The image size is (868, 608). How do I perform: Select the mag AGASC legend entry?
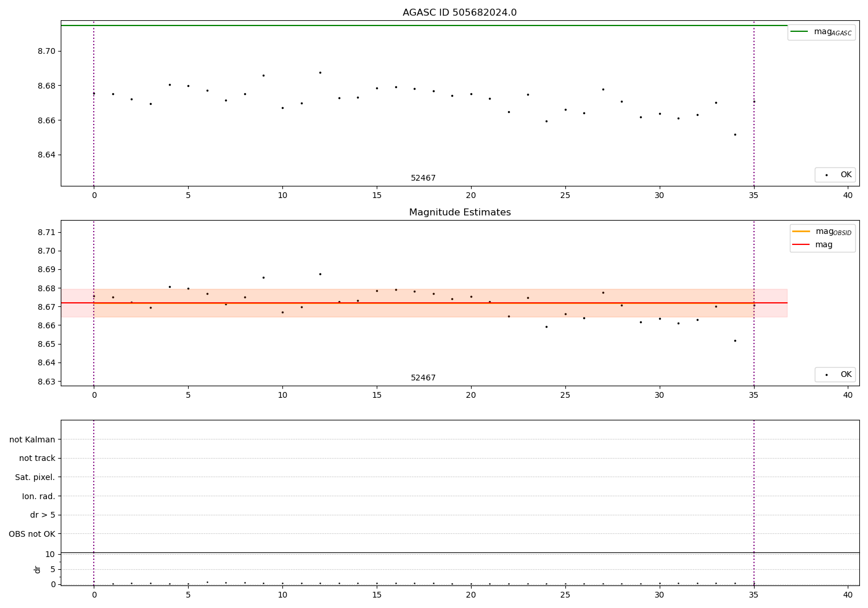coord(821,32)
